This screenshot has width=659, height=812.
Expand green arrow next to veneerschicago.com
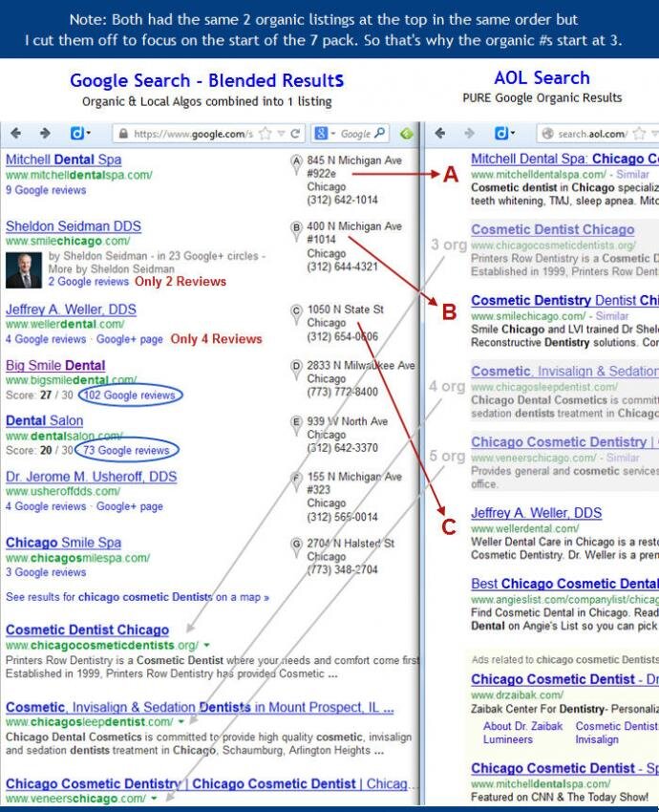(x=154, y=798)
